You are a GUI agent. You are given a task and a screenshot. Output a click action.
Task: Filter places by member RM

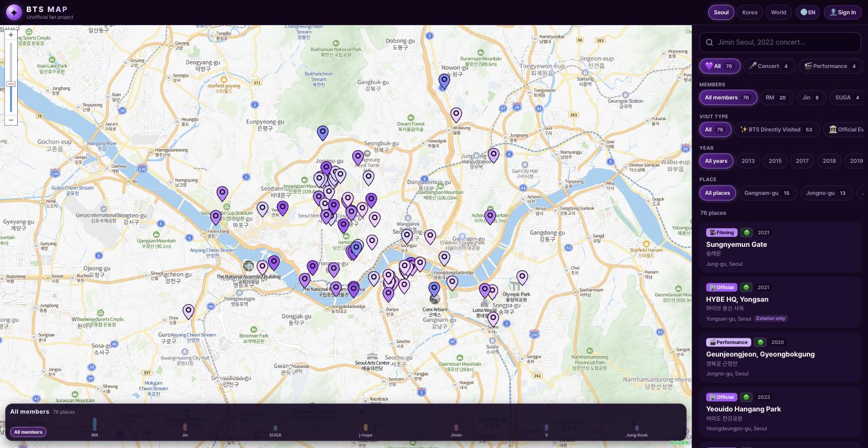point(776,98)
